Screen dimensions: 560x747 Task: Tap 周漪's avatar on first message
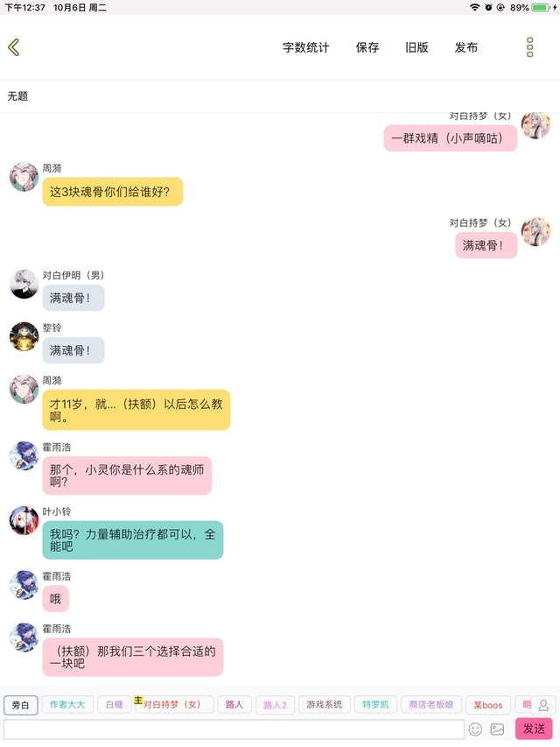tap(24, 177)
